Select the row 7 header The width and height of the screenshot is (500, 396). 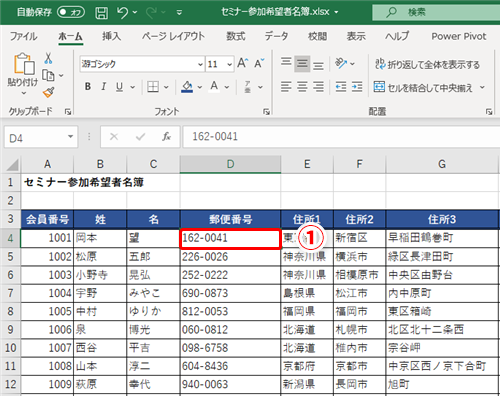point(11,293)
